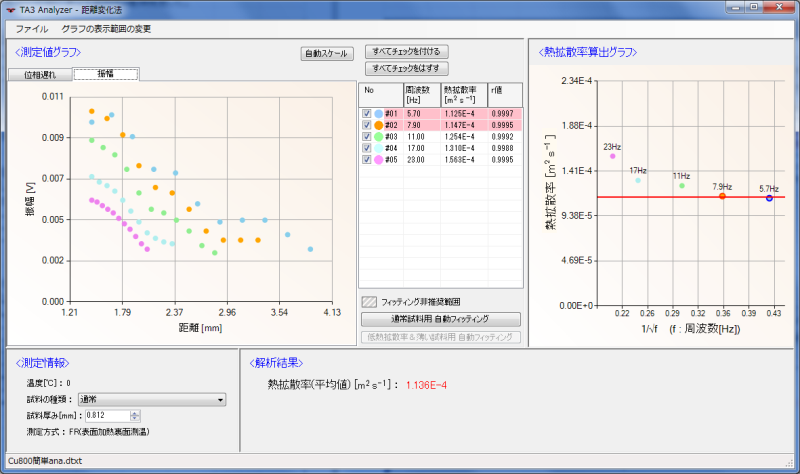The width and height of the screenshot is (800, 474).
Task: Click the hatched fitting non-recommended range icon
Action: (x=369, y=302)
